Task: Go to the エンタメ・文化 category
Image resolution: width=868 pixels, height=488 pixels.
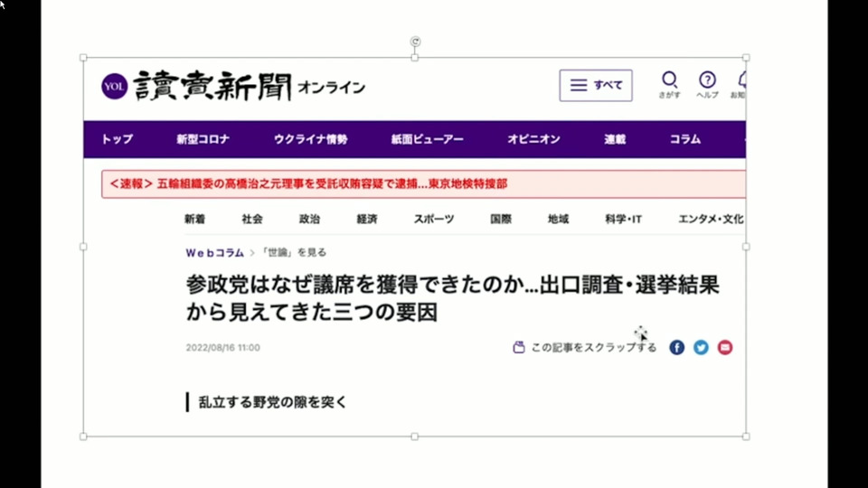Action: pos(712,219)
